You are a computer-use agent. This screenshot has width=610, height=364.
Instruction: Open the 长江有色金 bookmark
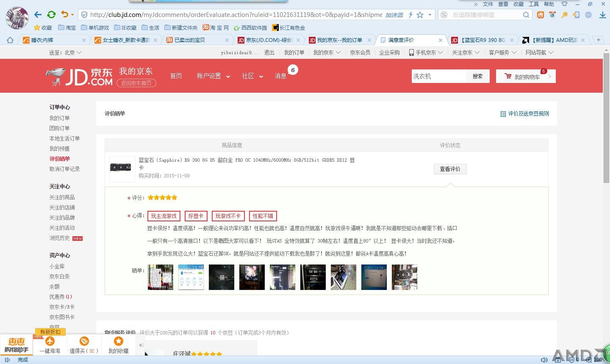click(x=288, y=28)
